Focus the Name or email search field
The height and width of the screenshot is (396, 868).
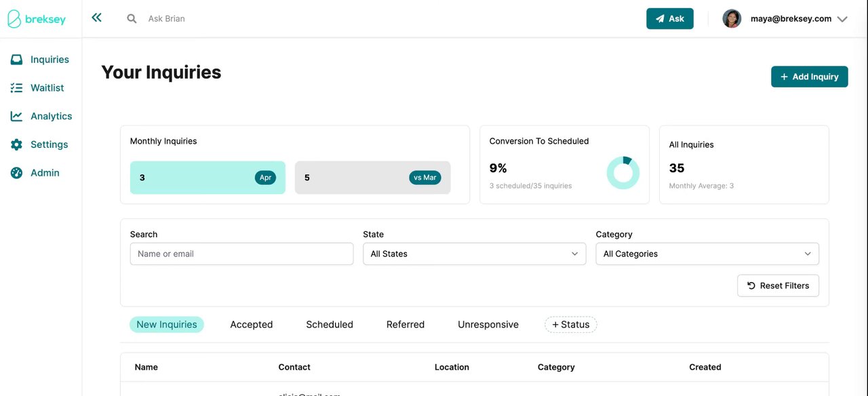[x=241, y=254]
